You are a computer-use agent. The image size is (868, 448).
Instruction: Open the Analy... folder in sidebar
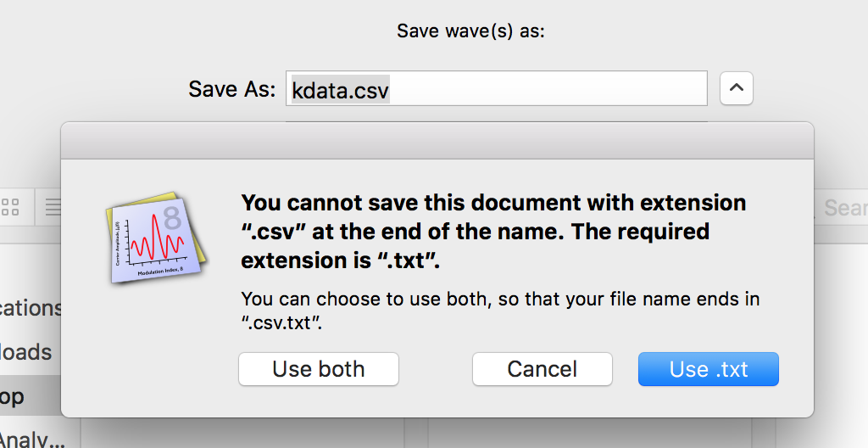[x=32, y=438]
